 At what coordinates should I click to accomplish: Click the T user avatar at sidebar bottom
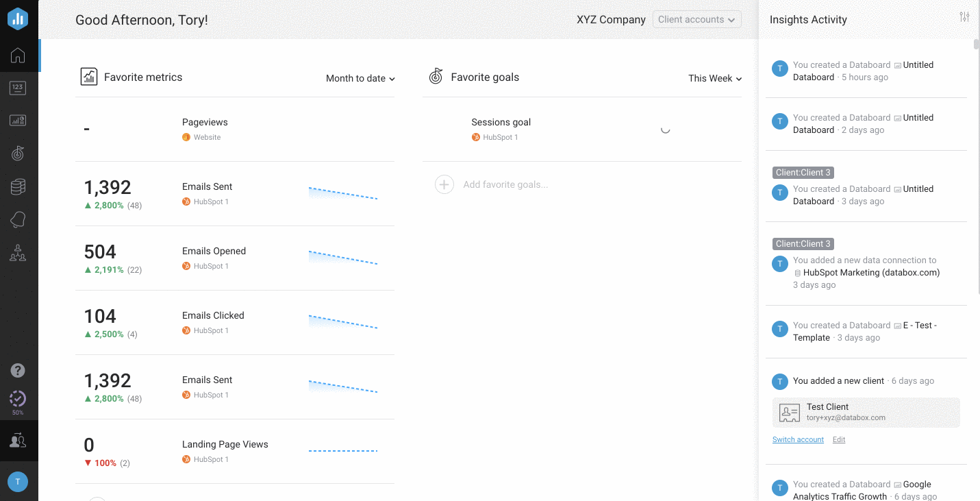click(18, 480)
